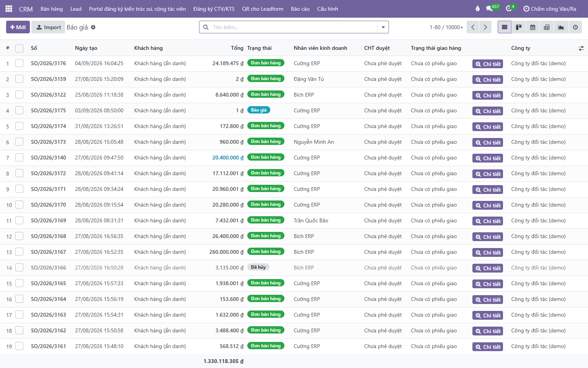
Task: Open the Cấu hình menu
Action: (328, 9)
